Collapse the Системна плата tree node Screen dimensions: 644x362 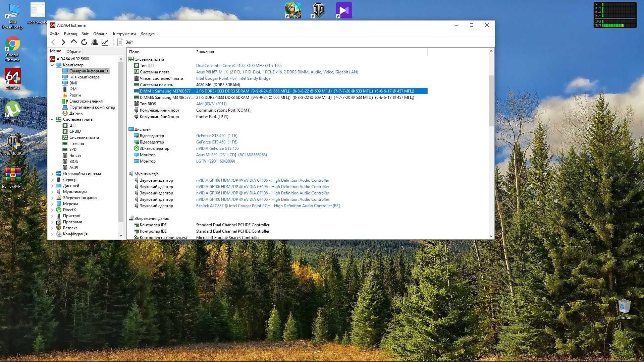[52, 119]
